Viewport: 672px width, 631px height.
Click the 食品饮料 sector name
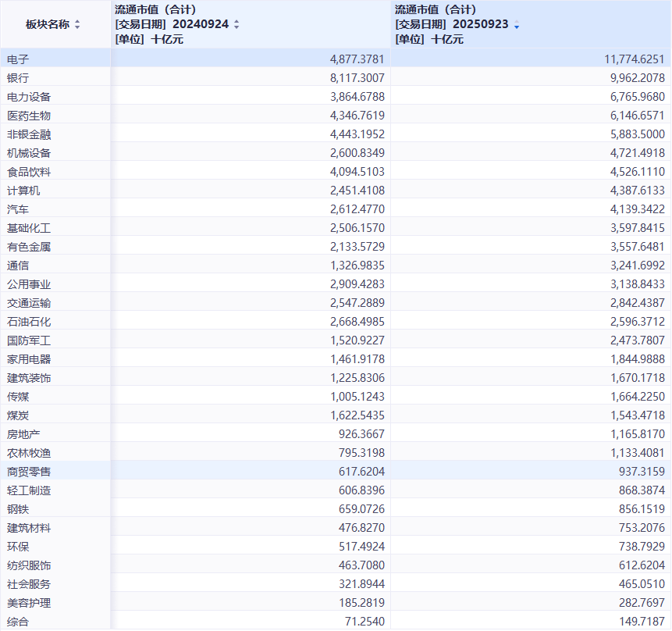click(x=29, y=172)
